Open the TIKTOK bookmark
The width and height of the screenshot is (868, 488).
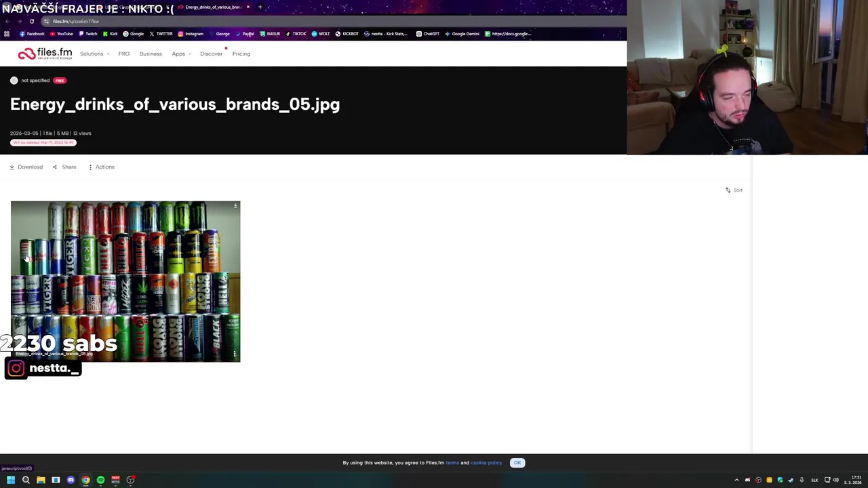pyautogui.click(x=296, y=34)
